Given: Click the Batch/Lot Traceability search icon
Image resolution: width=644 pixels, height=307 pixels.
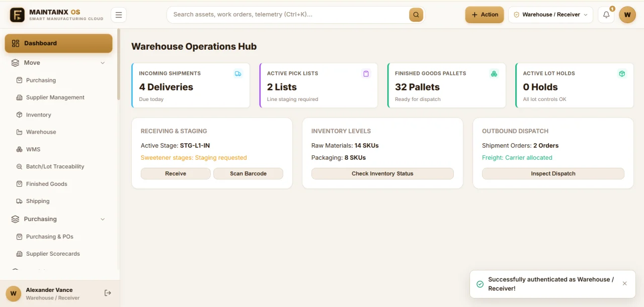Looking at the screenshot, I should pyautogui.click(x=19, y=167).
